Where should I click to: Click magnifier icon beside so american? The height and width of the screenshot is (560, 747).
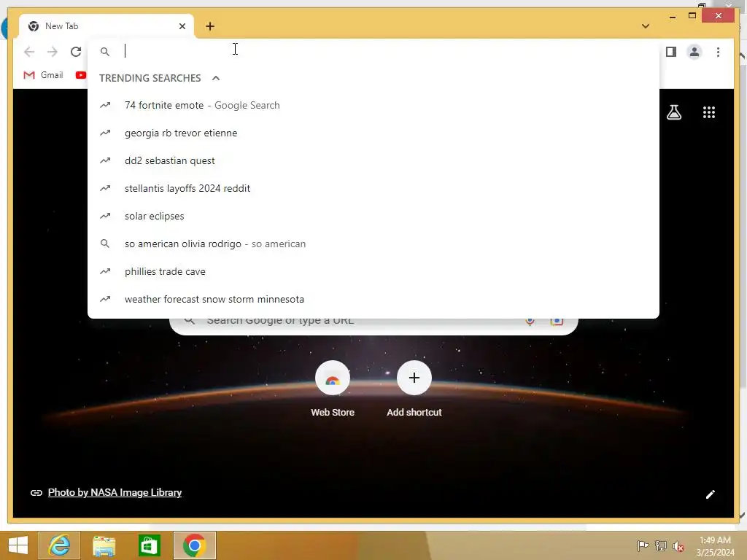(105, 244)
